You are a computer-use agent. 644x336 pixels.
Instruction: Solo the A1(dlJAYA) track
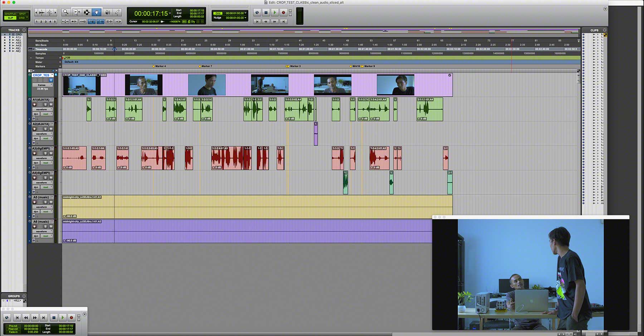(x=45, y=104)
